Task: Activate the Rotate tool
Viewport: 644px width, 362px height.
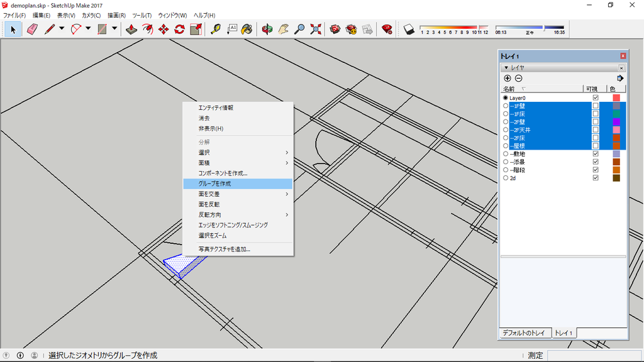Action: tap(179, 30)
